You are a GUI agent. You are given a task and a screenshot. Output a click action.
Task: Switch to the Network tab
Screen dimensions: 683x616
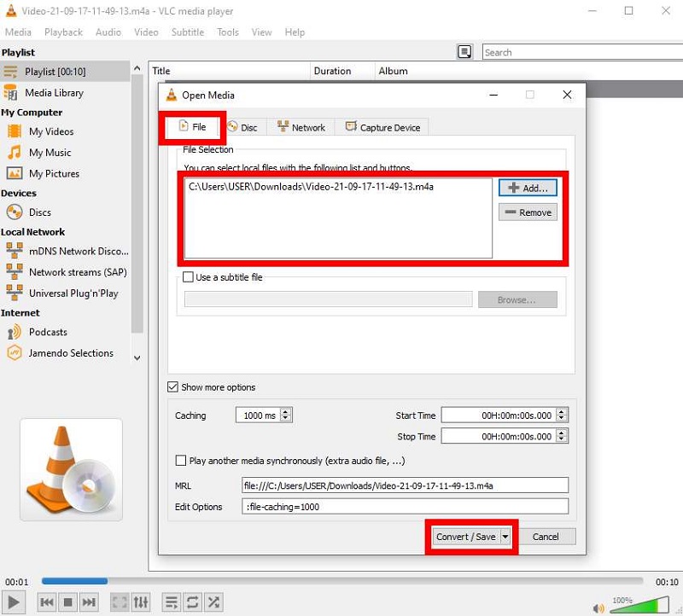point(301,128)
